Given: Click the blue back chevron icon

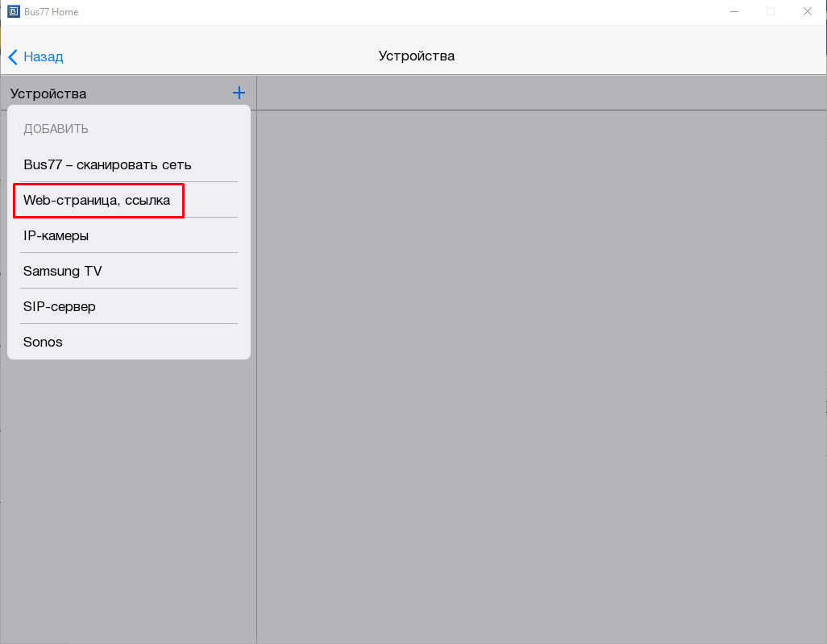Looking at the screenshot, I should click(13, 56).
